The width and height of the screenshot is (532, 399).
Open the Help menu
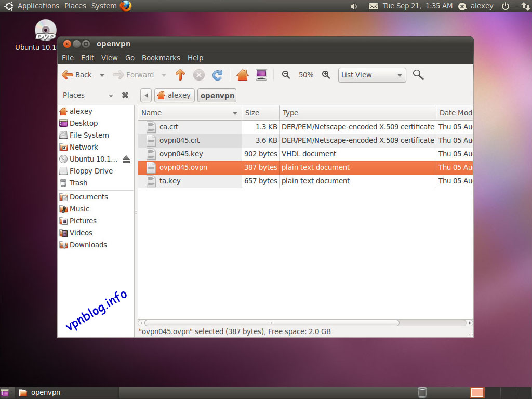[195, 58]
